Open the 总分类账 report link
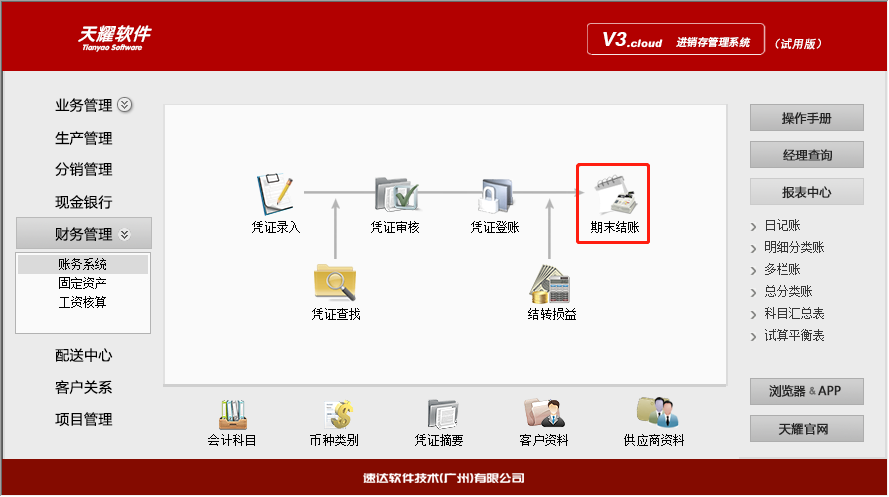 [788, 291]
